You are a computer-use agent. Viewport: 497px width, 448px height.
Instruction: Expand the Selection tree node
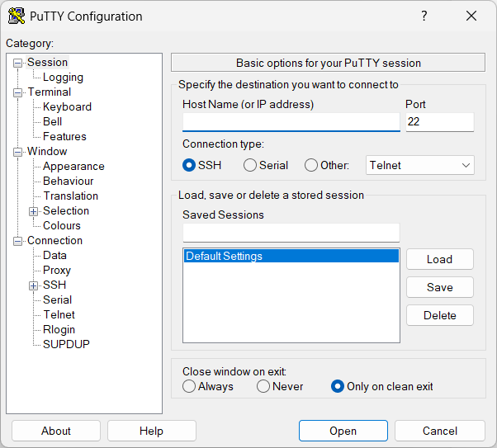click(34, 211)
